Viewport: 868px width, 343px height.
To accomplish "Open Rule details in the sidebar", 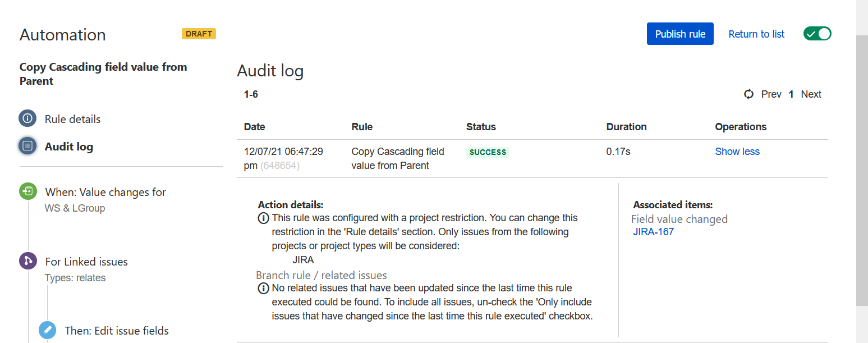I will point(73,119).
